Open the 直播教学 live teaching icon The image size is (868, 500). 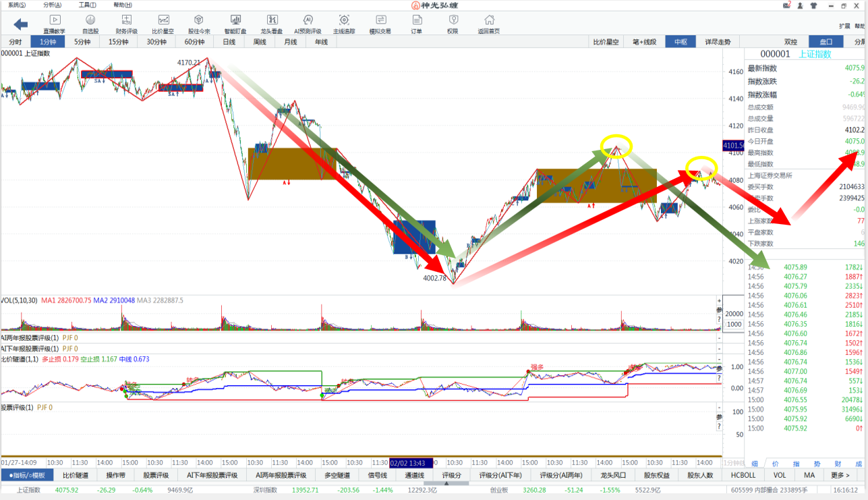pos(55,24)
